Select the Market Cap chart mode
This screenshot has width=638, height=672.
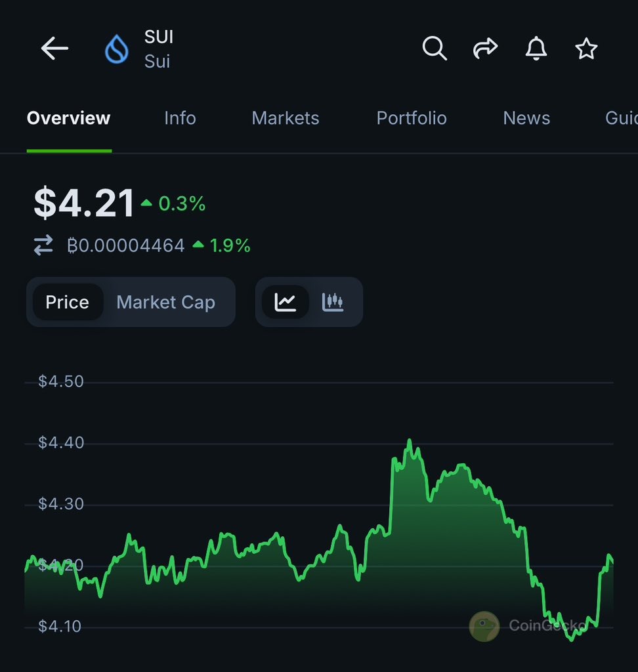pyautogui.click(x=165, y=302)
